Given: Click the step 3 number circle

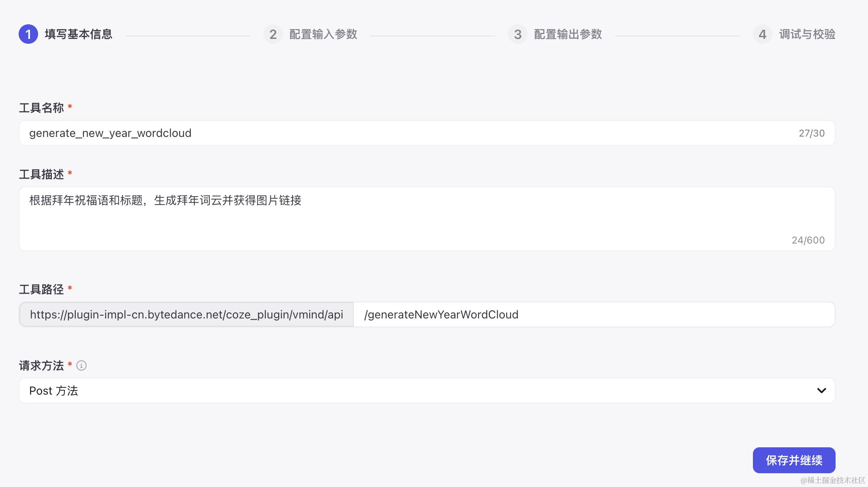Looking at the screenshot, I should click(517, 34).
